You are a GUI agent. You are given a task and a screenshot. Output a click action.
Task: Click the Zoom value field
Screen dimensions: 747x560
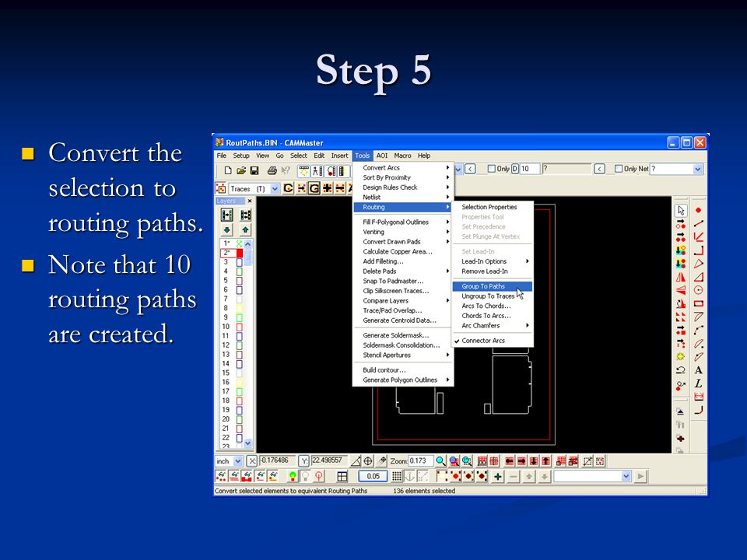pyautogui.click(x=421, y=461)
